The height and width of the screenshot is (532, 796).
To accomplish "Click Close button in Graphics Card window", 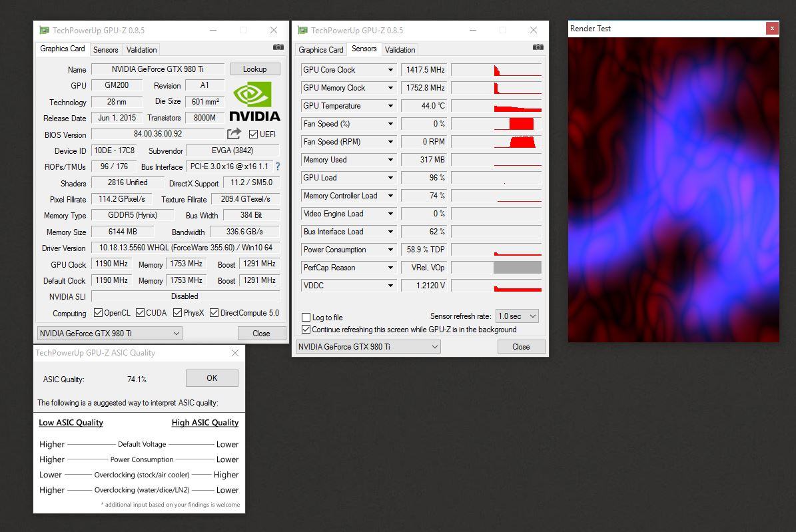I will tap(261, 334).
